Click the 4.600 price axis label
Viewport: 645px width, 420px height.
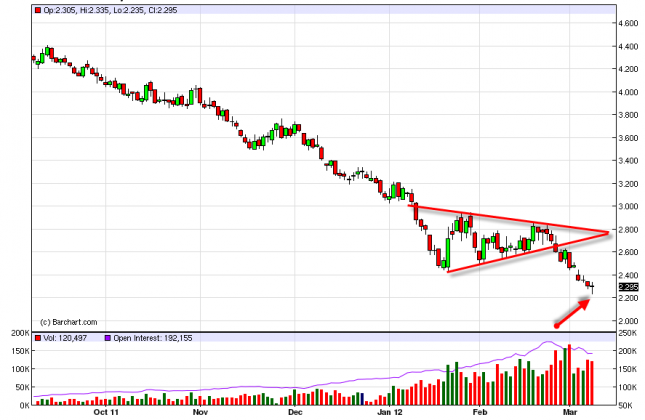coord(628,23)
